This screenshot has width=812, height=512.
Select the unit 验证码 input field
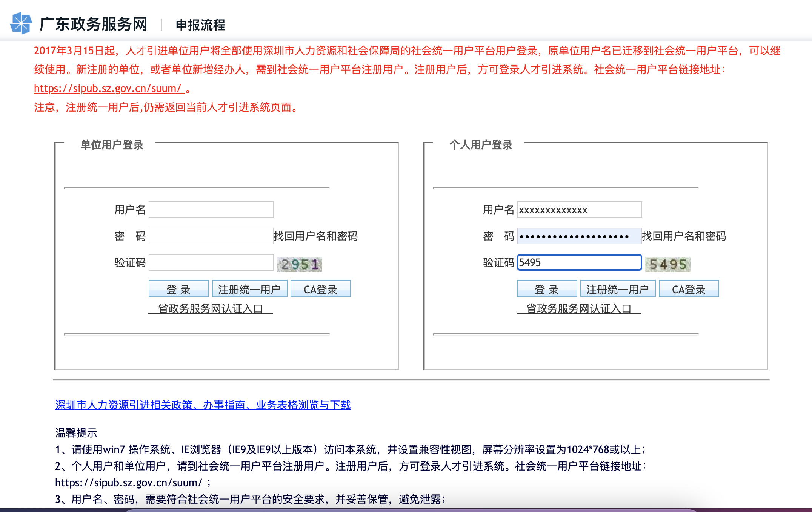pos(211,263)
